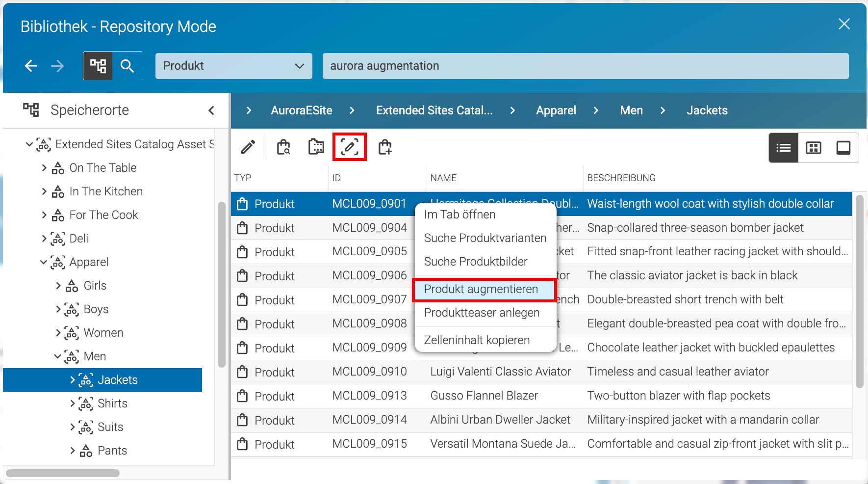Viewport: 868px width, 484px height.
Task: Click the search product pictures toolbar icon
Action: click(x=316, y=147)
